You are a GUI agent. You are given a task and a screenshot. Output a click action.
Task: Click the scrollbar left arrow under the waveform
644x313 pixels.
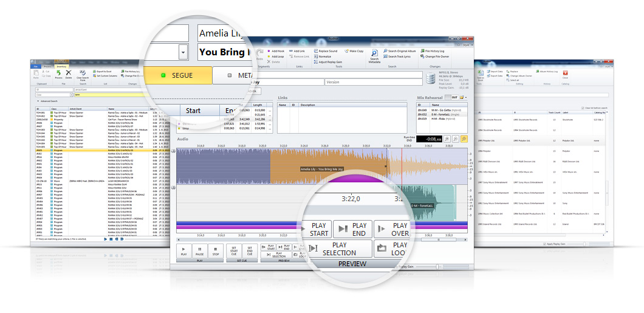(179, 239)
